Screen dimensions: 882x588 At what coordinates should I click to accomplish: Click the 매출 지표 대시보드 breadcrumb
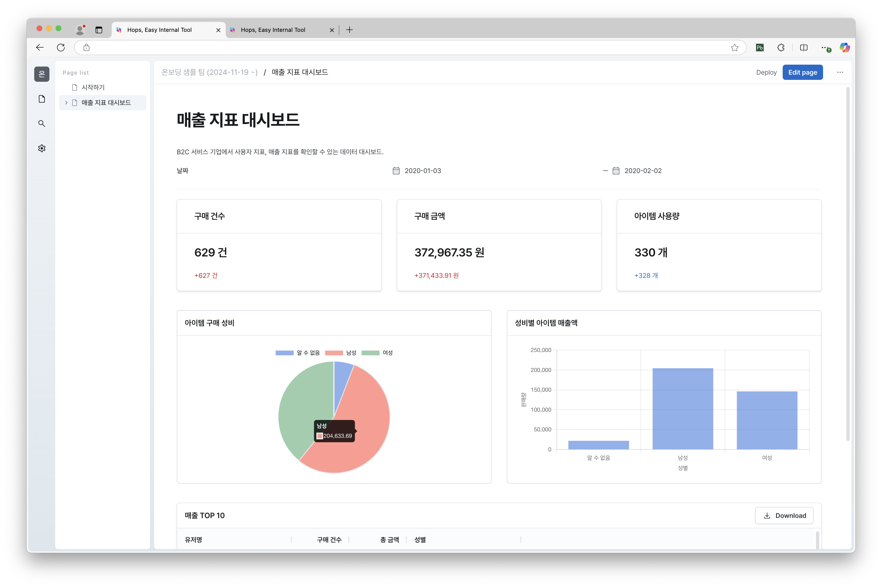(x=300, y=72)
